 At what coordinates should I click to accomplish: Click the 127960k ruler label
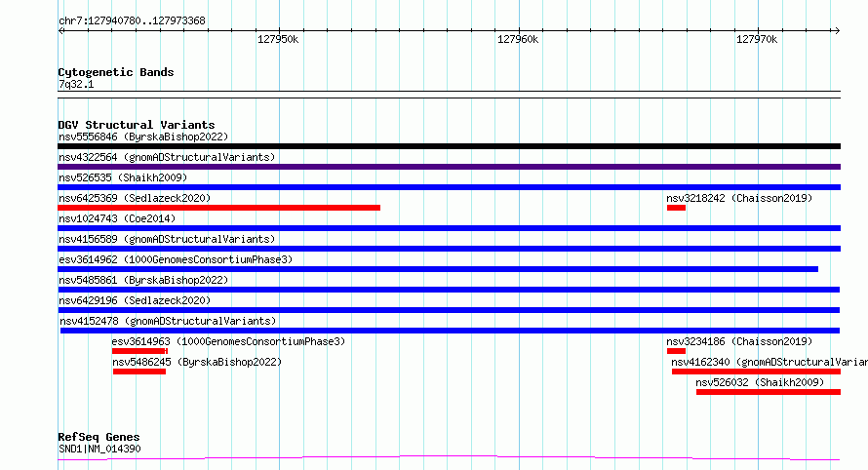[518, 39]
